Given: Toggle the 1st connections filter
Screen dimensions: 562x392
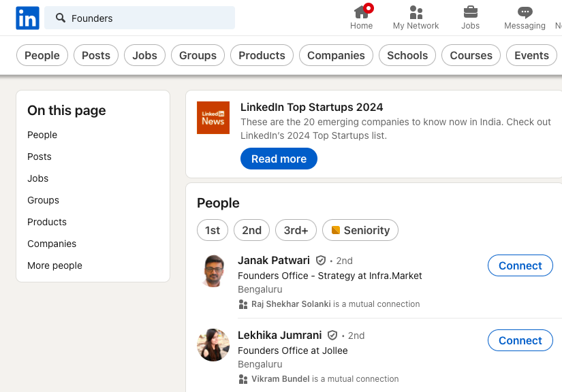Looking at the screenshot, I should (213, 230).
